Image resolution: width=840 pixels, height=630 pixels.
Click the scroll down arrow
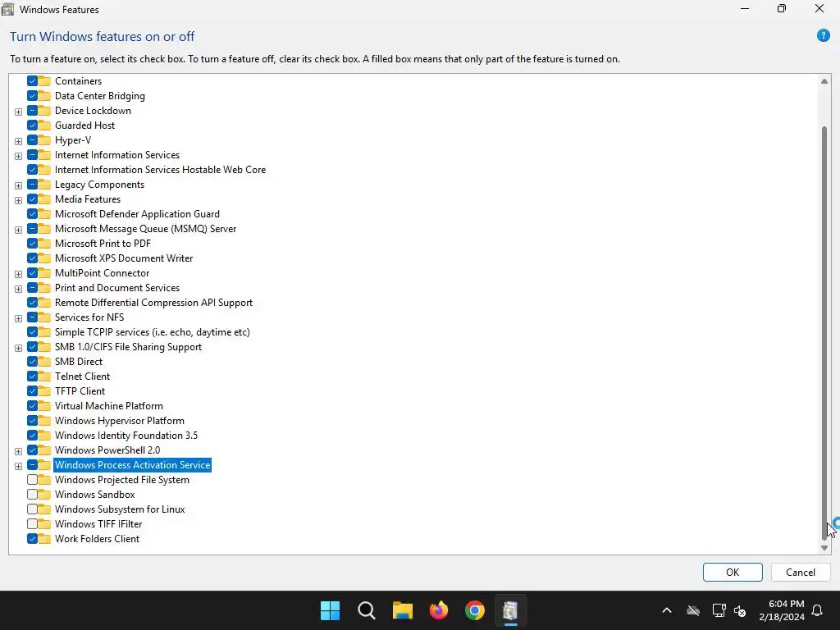point(824,547)
